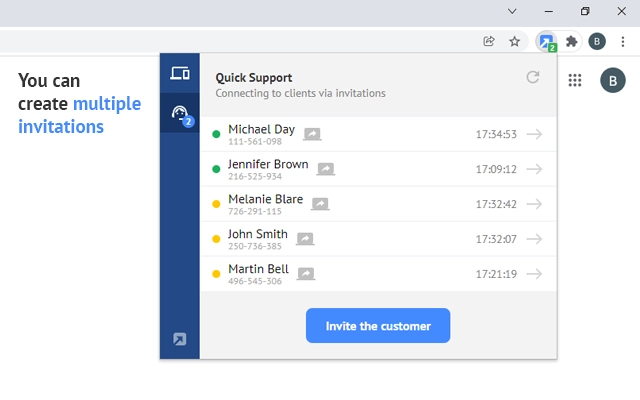The height and width of the screenshot is (400, 640).
Task: Open the browser Extensions puzzle icon
Action: pyautogui.click(x=571, y=42)
